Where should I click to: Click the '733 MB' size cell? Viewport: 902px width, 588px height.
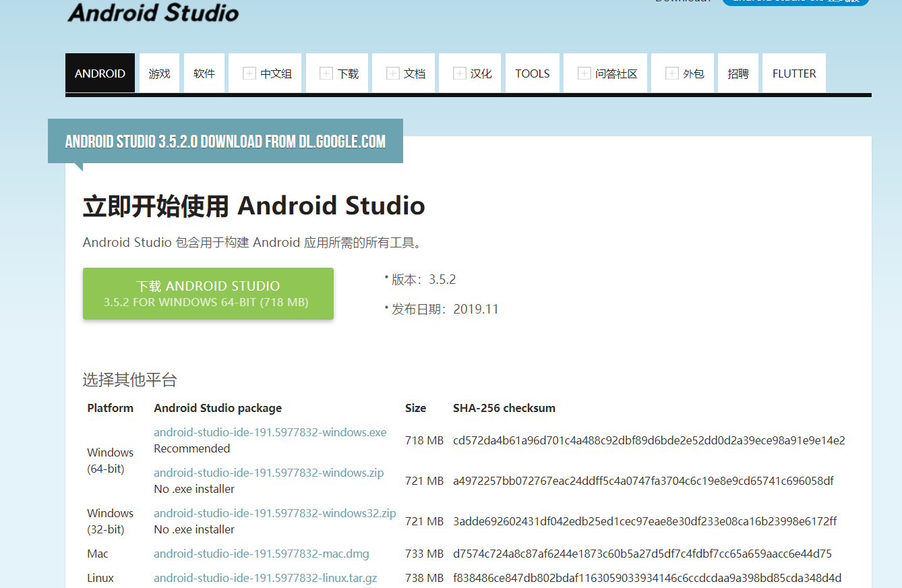tap(425, 554)
